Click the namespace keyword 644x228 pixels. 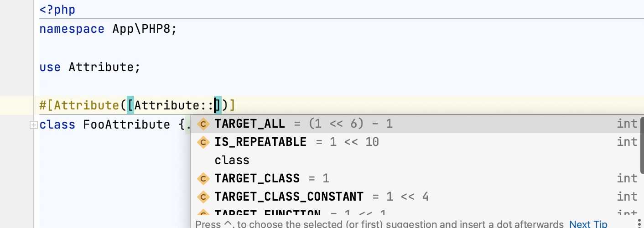tap(72, 29)
